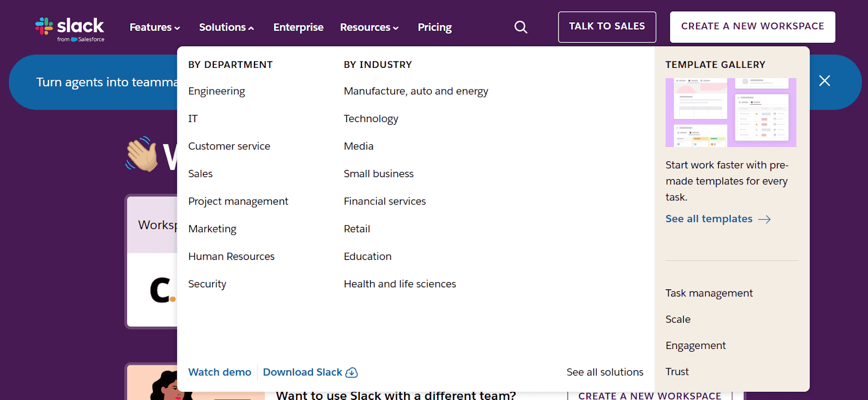Expand the Features dropdown menu

[155, 27]
